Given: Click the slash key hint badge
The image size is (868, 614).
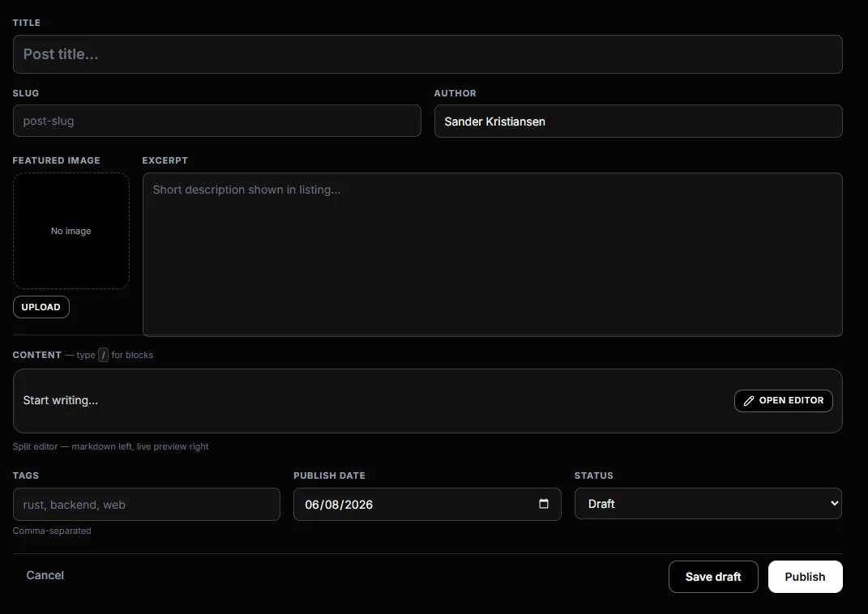Looking at the screenshot, I should [104, 355].
